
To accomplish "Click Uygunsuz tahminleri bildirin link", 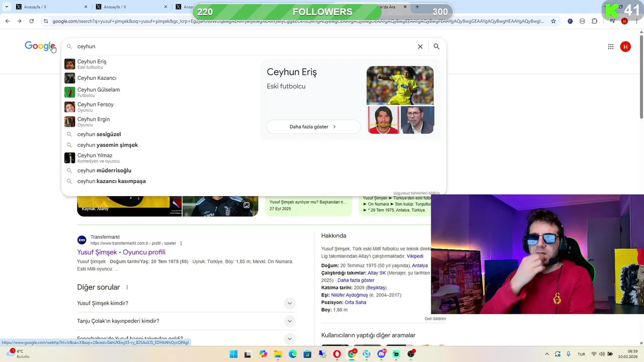I will pos(416,193).
